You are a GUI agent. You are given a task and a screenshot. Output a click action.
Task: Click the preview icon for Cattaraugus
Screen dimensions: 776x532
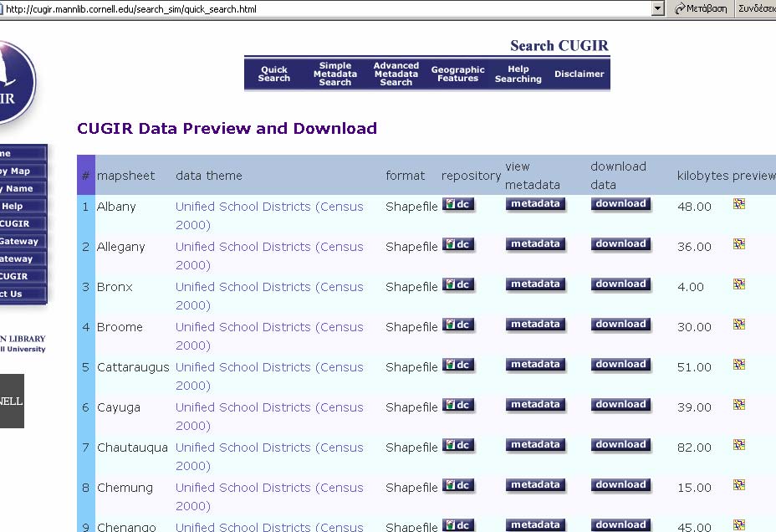pyautogui.click(x=739, y=364)
